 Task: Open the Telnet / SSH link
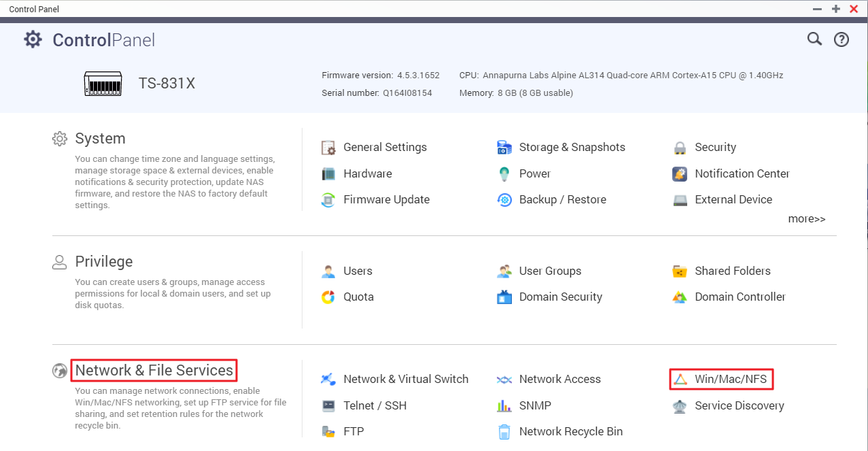375,406
